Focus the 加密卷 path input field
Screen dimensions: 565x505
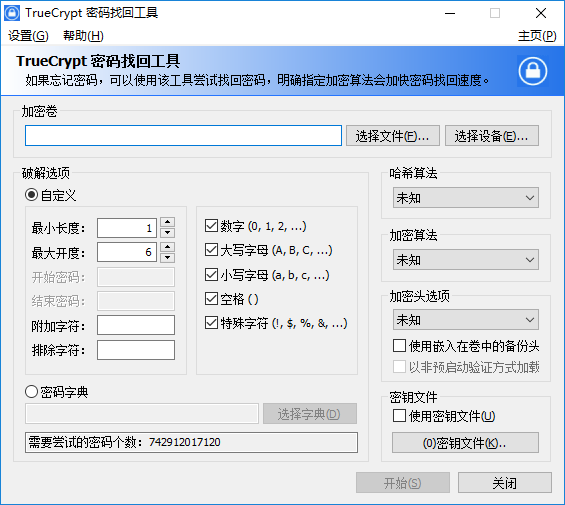(x=183, y=136)
